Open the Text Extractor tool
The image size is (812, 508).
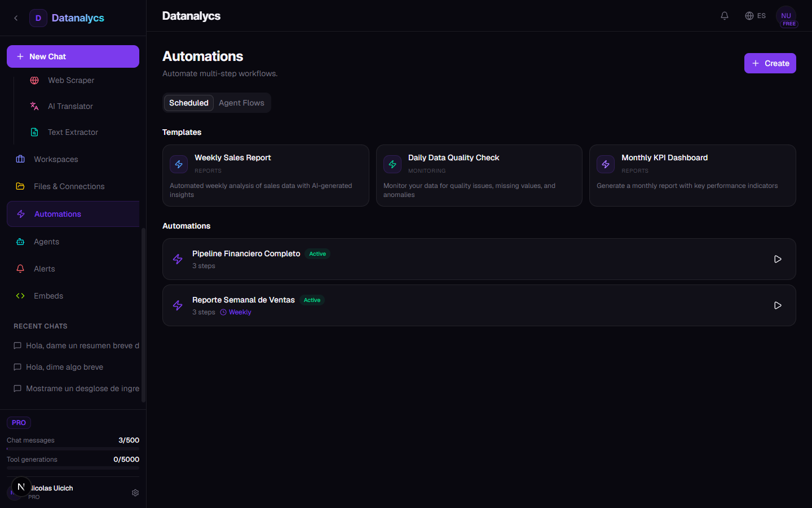(73, 132)
